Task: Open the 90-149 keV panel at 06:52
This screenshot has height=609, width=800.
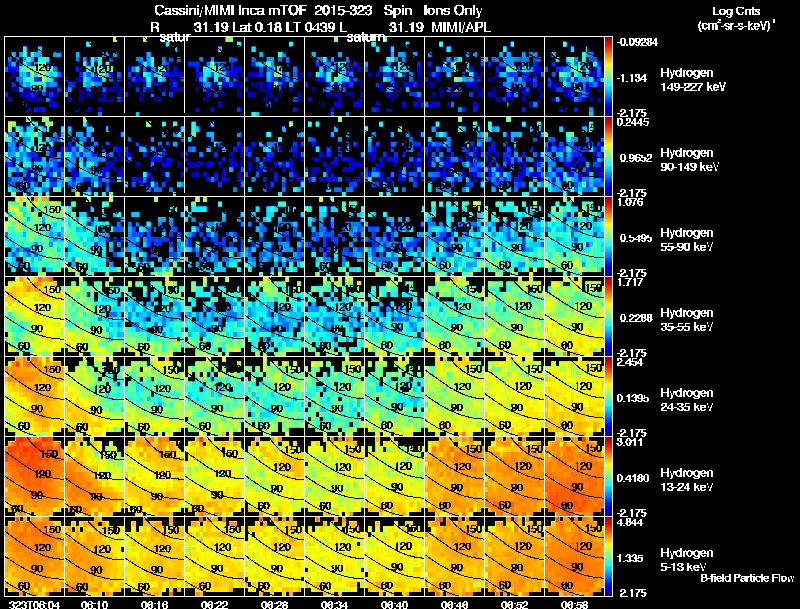Action: pos(514,156)
